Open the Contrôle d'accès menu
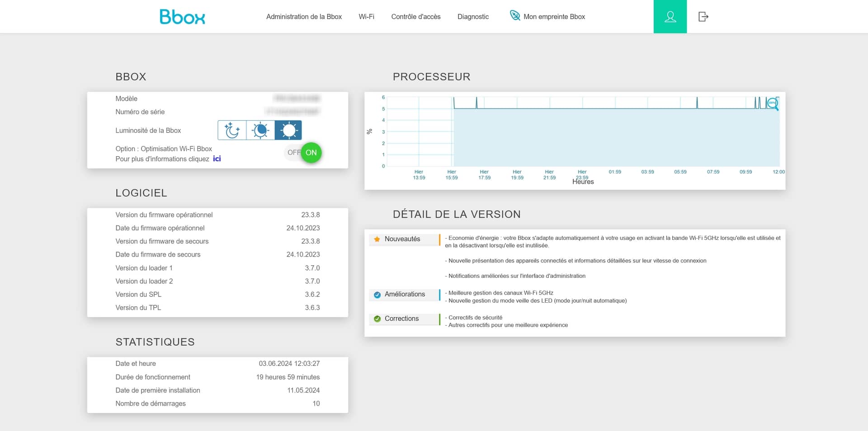 [415, 17]
